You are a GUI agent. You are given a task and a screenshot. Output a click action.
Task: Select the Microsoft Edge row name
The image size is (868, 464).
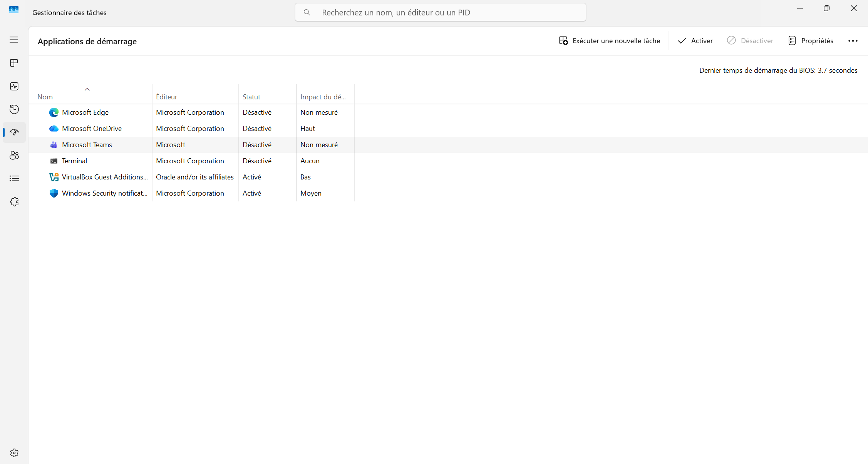[85, 112]
